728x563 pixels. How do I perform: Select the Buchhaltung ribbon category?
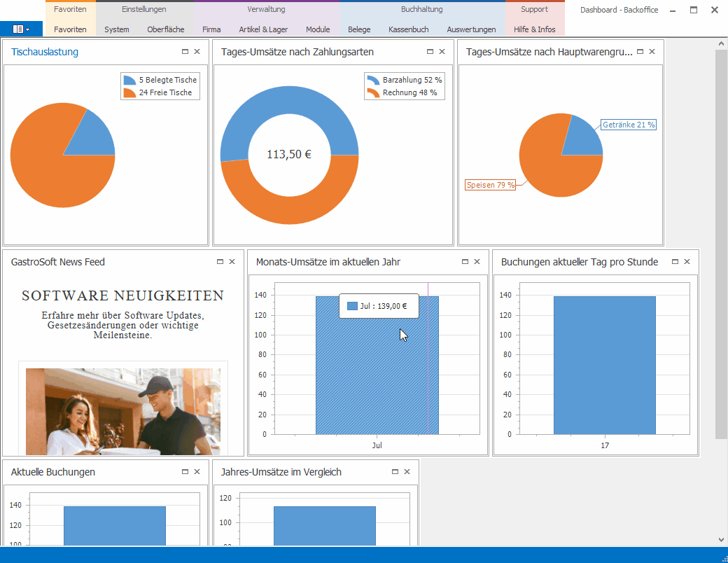click(x=421, y=9)
